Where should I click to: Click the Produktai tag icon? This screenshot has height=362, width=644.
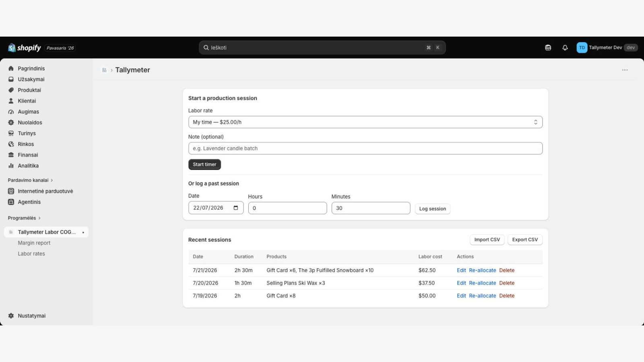[x=11, y=90]
